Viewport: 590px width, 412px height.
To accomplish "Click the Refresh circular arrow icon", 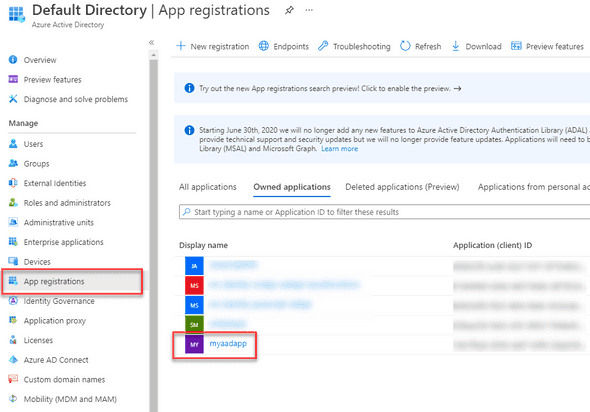I will (405, 46).
